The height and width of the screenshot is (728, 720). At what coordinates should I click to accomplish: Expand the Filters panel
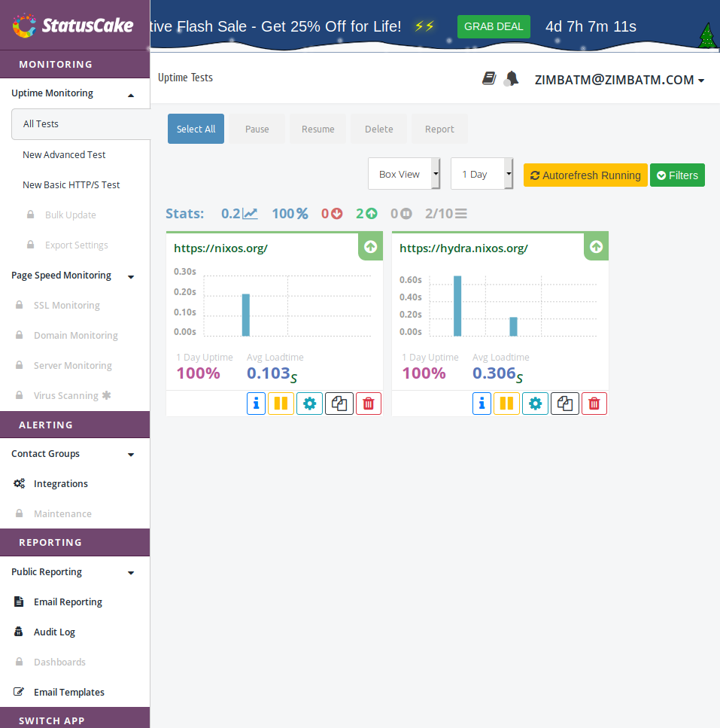point(677,175)
